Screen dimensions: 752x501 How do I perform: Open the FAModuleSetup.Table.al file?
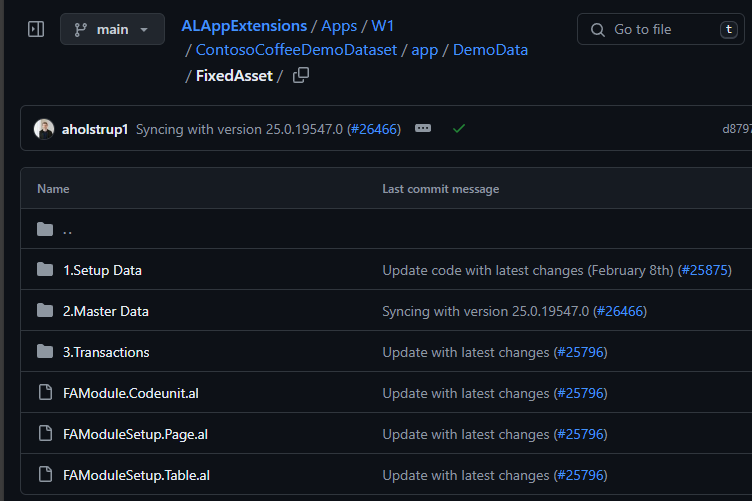tap(136, 476)
